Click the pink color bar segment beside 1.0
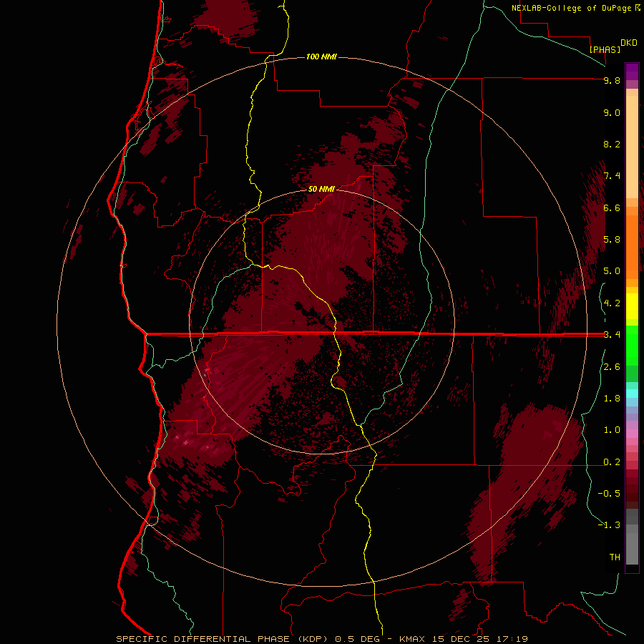Image resolution: width=644 pixels, height=644 pixels. [632, 433]
